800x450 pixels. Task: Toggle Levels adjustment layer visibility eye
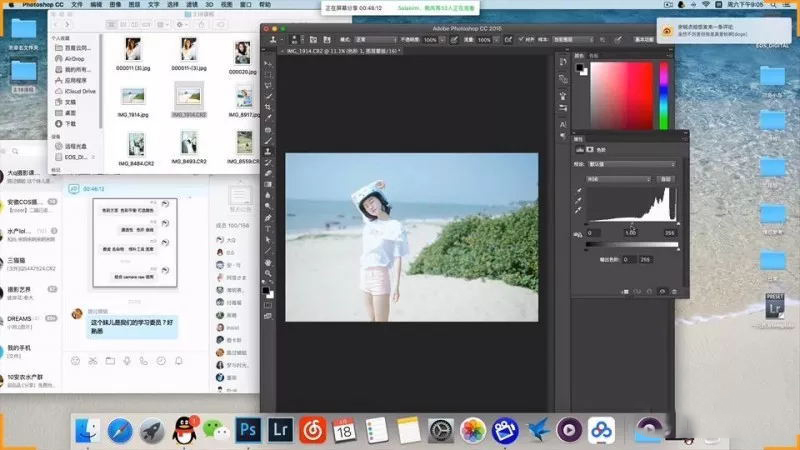click(x=662, y=291)
